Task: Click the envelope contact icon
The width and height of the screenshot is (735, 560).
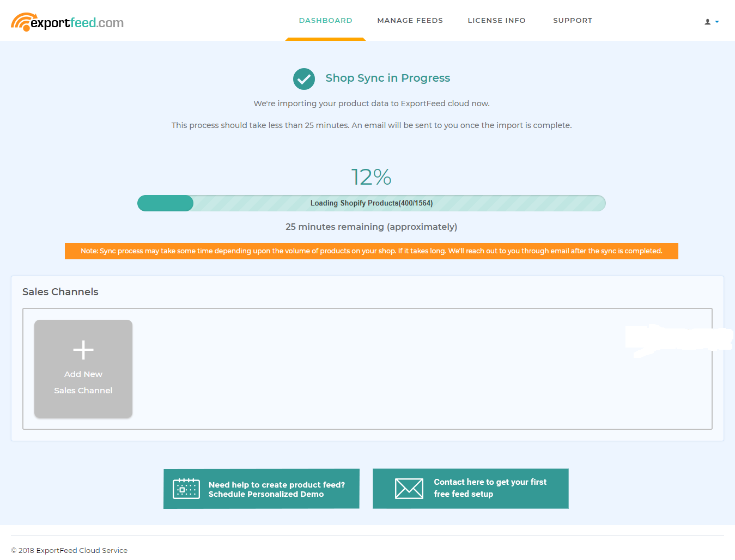Action: (409, 489)
